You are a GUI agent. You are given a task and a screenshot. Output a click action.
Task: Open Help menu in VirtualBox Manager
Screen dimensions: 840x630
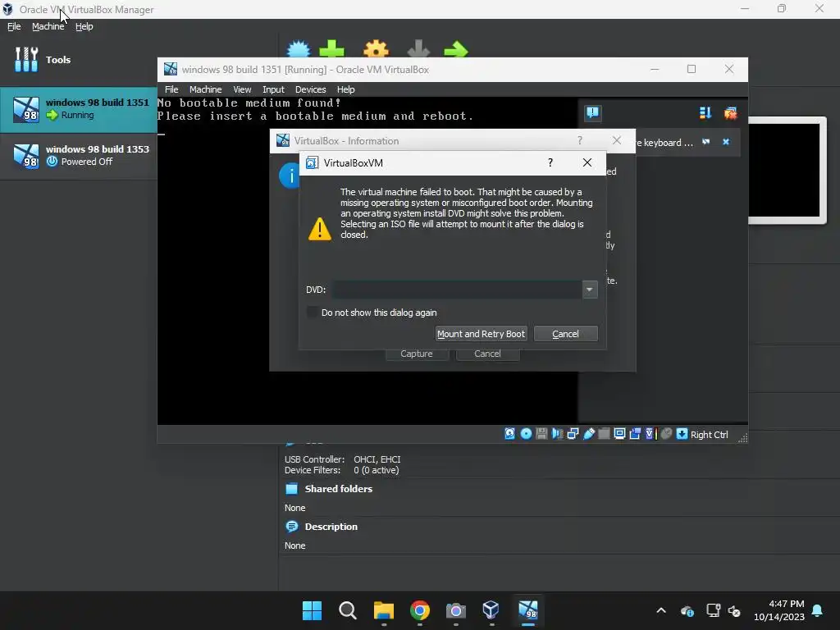point(84,26)
